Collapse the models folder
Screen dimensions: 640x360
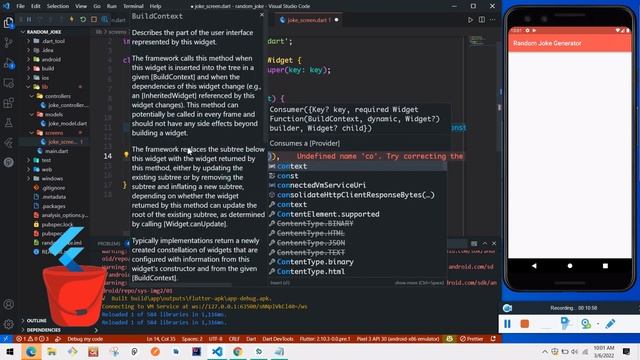point(53,115)
